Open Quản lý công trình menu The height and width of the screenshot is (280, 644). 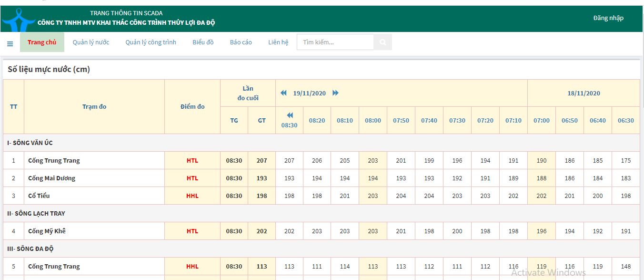tap(151, 42)
